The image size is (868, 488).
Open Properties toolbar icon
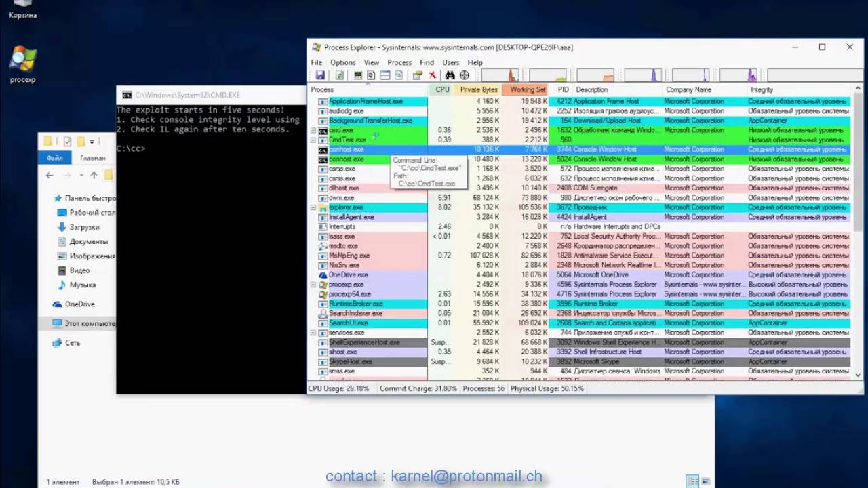pyautogui.click(x=418, y=75)
